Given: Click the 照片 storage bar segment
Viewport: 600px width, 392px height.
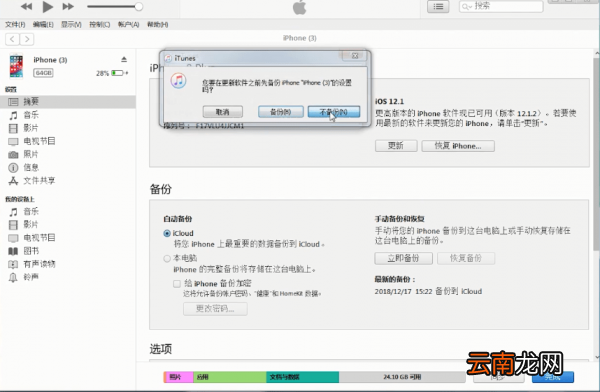Looking at the screenshot, I should (x=179, y=377).
